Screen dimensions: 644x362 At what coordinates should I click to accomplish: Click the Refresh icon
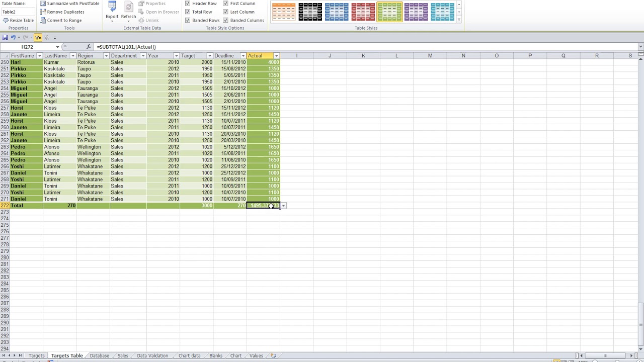[128, 7]
